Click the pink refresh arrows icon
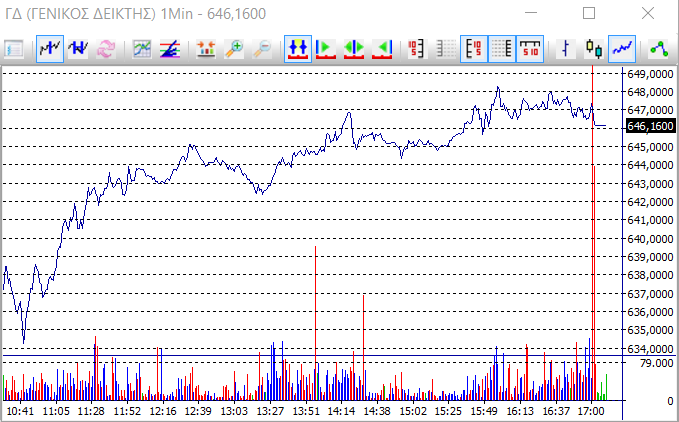679x422 pixels. [106, 49]
